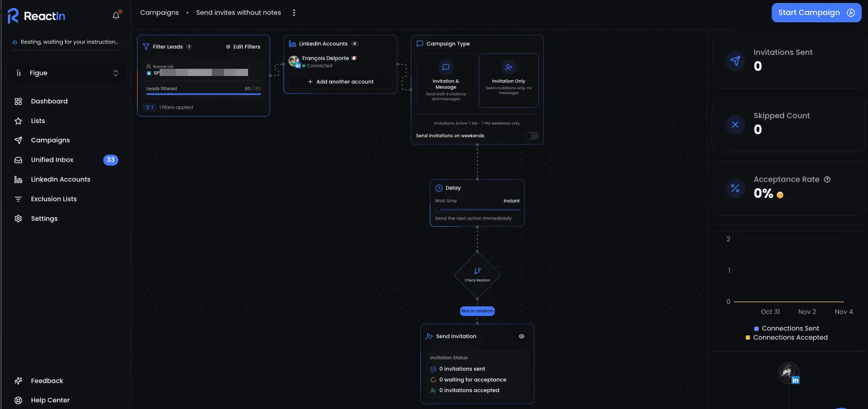Viewport: 868px width, 409px height.
Task: Select the Filter Leads funnel icon
Action: click(x=145, y=46)
